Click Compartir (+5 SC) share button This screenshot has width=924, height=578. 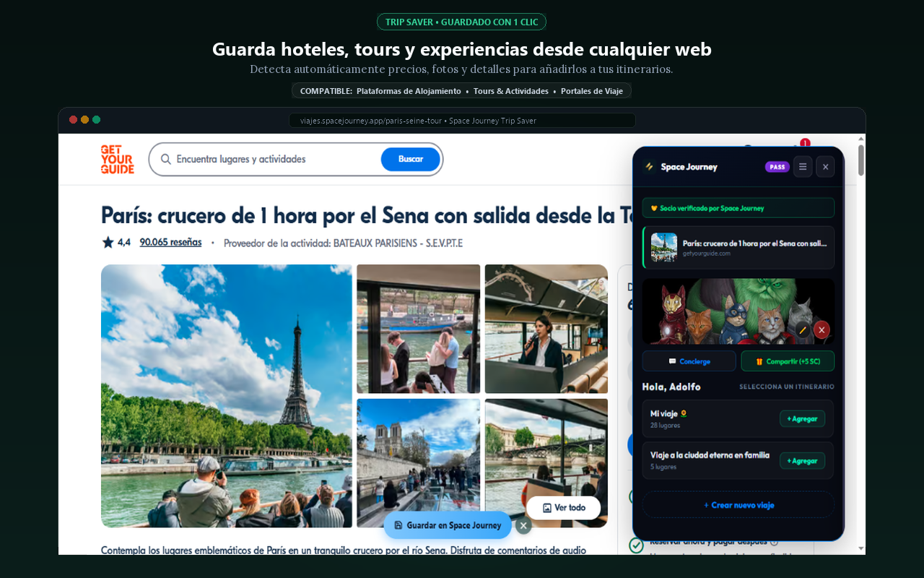[x=788, y=361]
